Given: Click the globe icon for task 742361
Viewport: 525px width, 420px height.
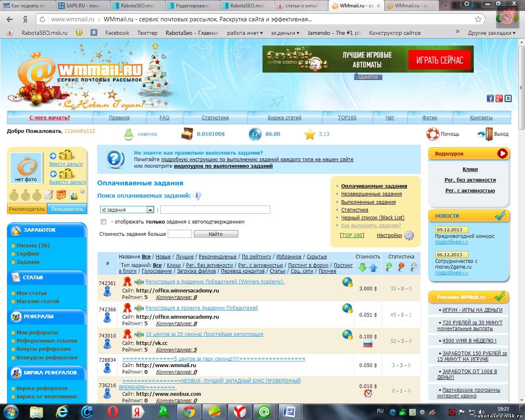Looking at the screenshot, I should (347, 282).
